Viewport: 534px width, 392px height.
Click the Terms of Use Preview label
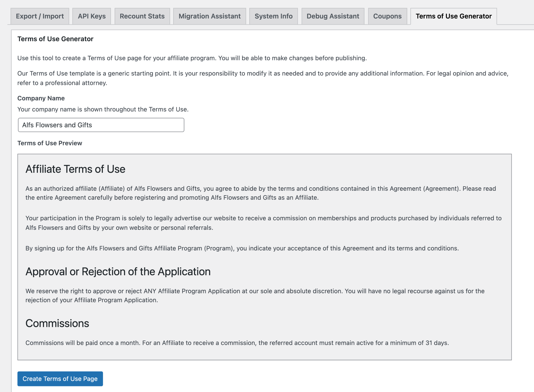tap(50, 143)
